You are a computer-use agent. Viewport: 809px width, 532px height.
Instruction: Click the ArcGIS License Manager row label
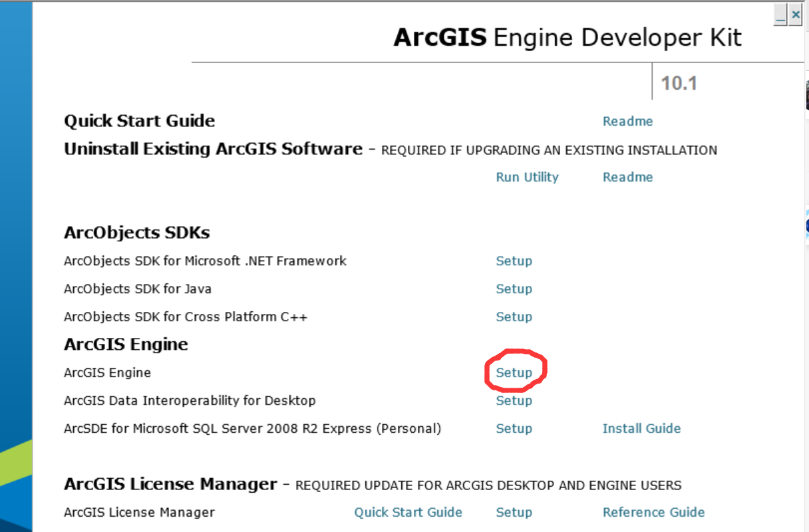click(139, 512)
